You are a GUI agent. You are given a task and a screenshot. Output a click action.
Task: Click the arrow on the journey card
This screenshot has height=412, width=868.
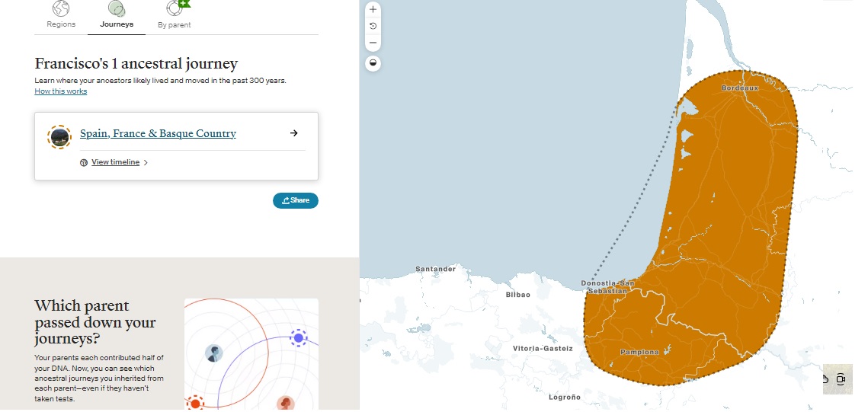[294, 133]
